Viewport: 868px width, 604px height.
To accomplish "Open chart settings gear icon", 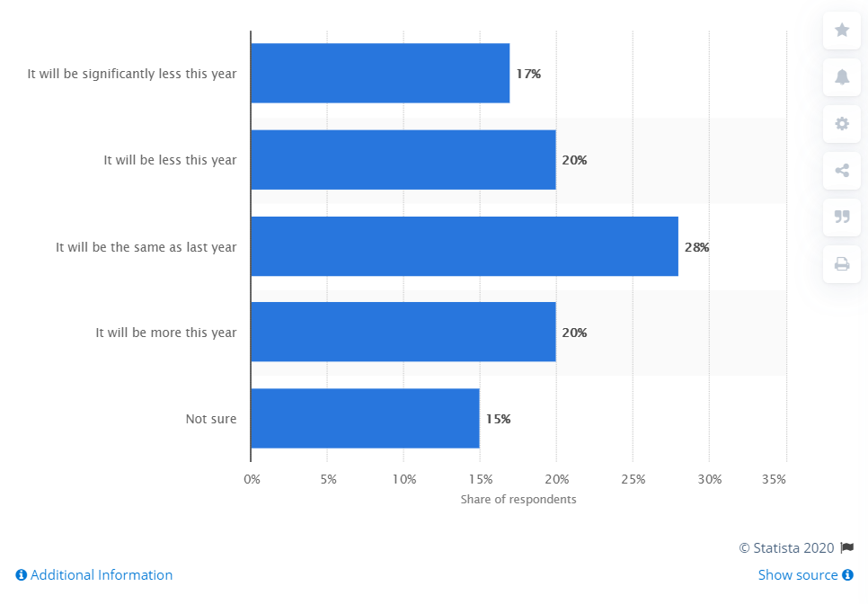I will coord(842,124).
